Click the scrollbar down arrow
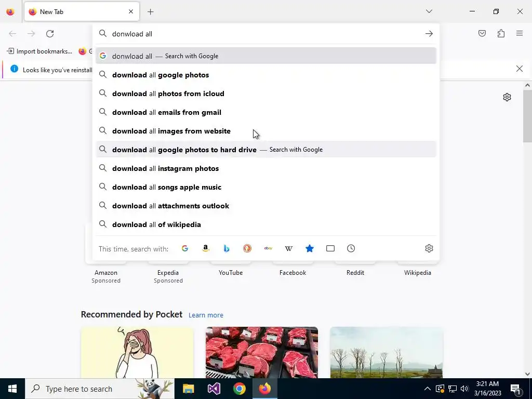Image resolution: width=532 pixels, height=399 pixels. pyautogui.click(x=527, y=374)
